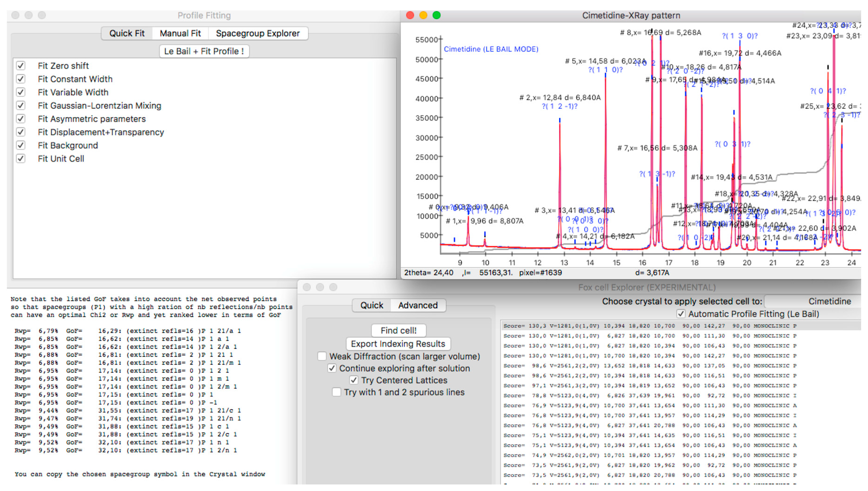This screenshot has width=868, height=491.
Task: Close the Fox cell Explorer window
Action: (x=307, y=287)
